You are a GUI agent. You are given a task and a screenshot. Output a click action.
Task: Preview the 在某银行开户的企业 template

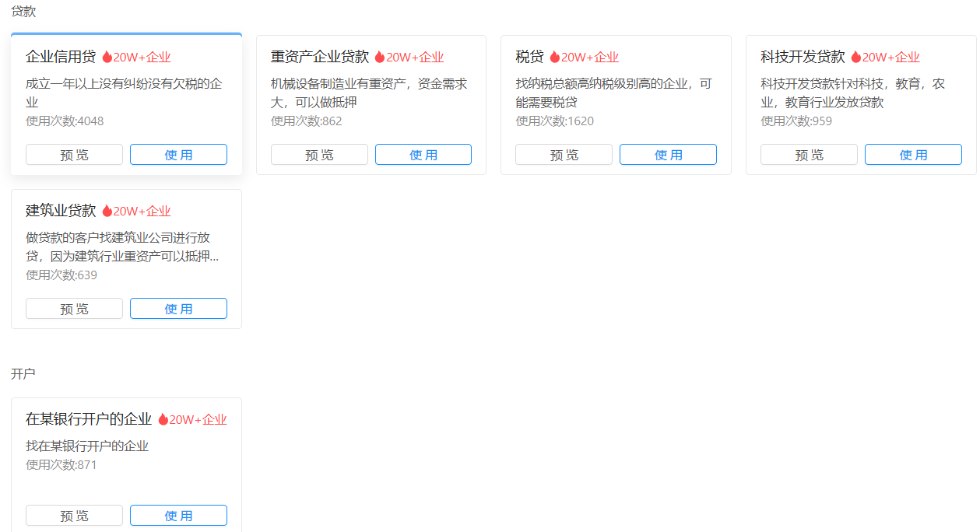[x=75, y=516]
